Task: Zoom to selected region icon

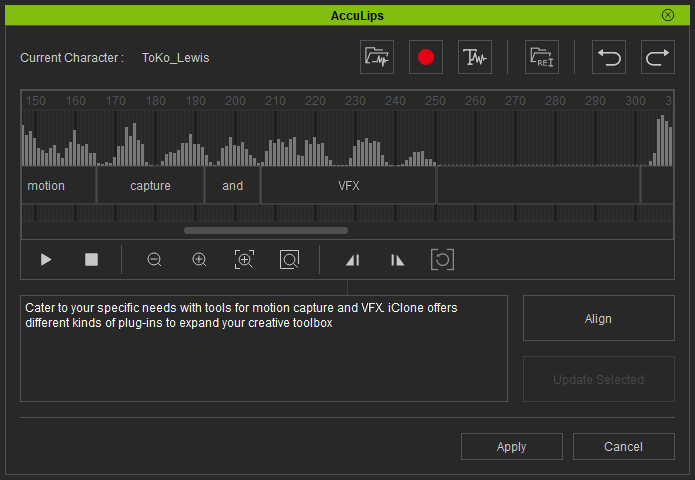Action: pyautogui.click(x=244, y=260)
